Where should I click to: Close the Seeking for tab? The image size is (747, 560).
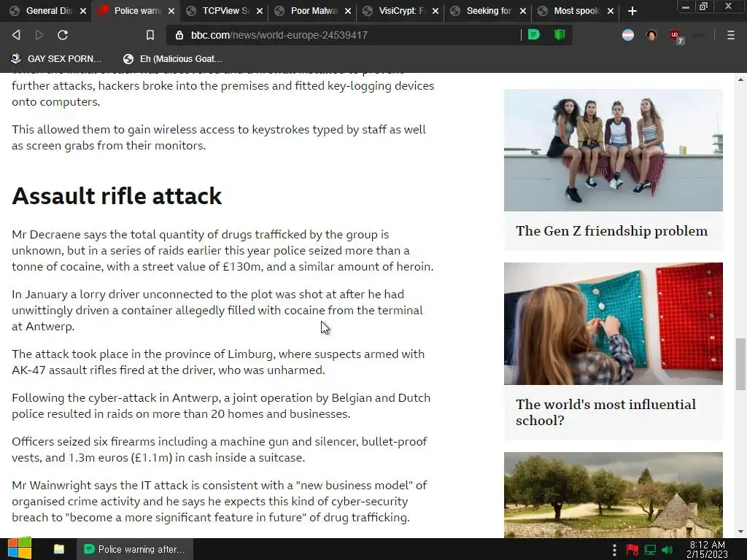(x=523, y=11)
